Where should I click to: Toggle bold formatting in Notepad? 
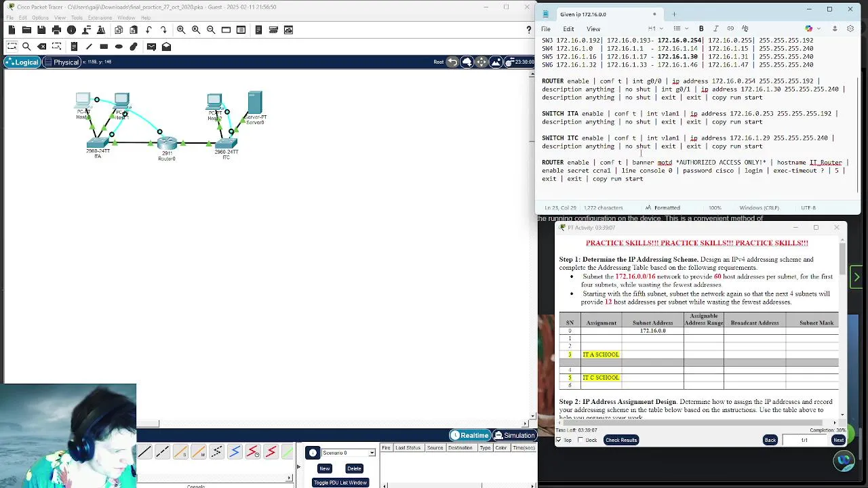[x=701, y=28]
